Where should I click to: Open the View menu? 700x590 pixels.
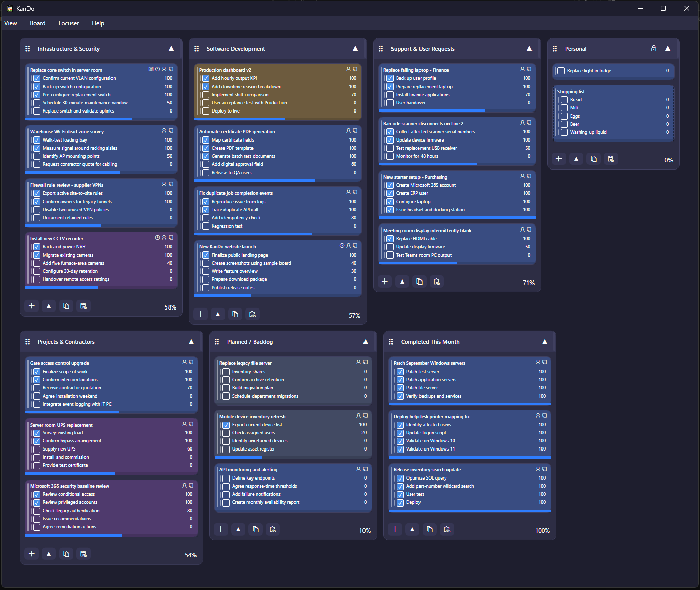click(x=11, y=23)
